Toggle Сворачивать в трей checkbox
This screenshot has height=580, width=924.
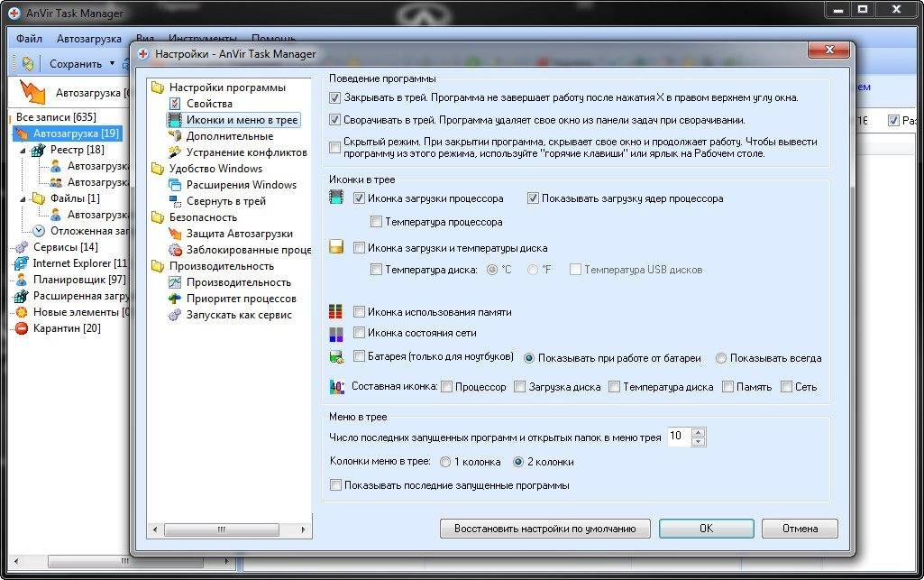(x=334, y=120)
